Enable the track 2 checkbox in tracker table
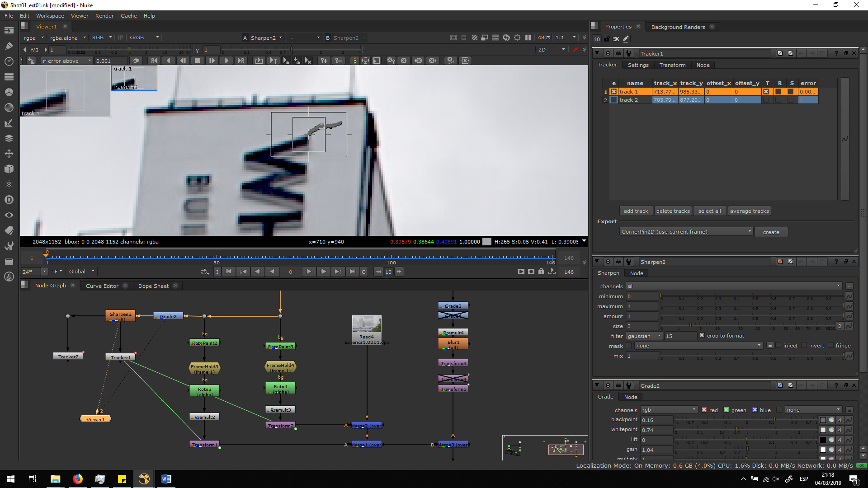 613,100
